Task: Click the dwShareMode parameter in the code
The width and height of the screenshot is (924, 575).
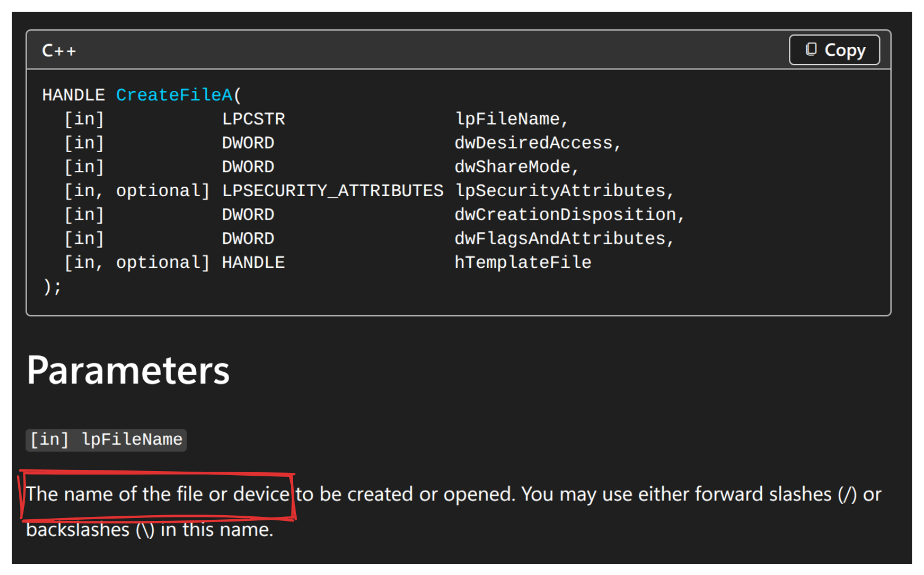Action: pyautogui.click(x=513, y=167)
